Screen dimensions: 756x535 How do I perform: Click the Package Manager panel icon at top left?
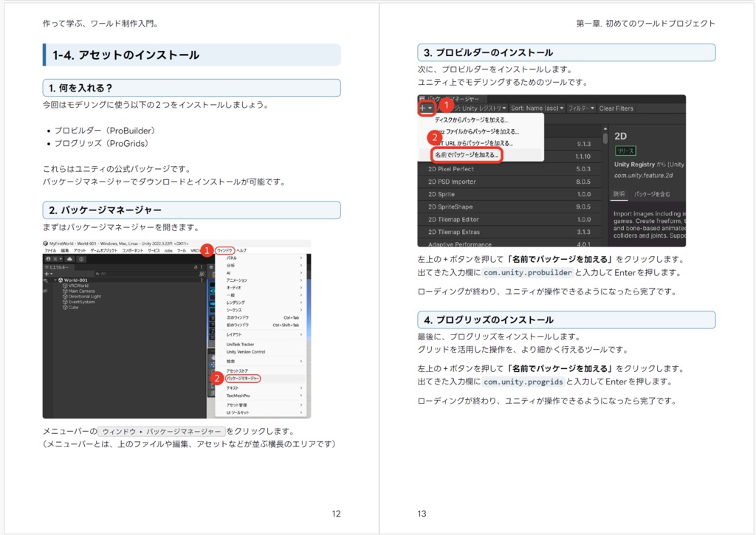[421, 98]
